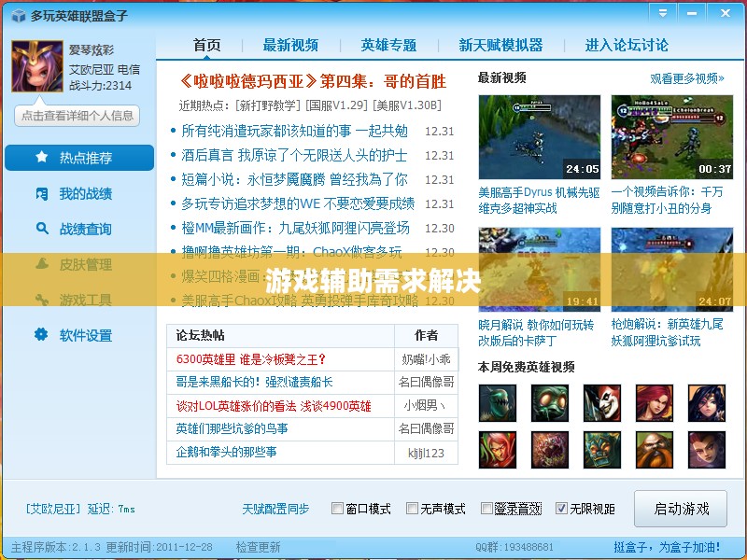Open the 观看更多视频 link

687,78
